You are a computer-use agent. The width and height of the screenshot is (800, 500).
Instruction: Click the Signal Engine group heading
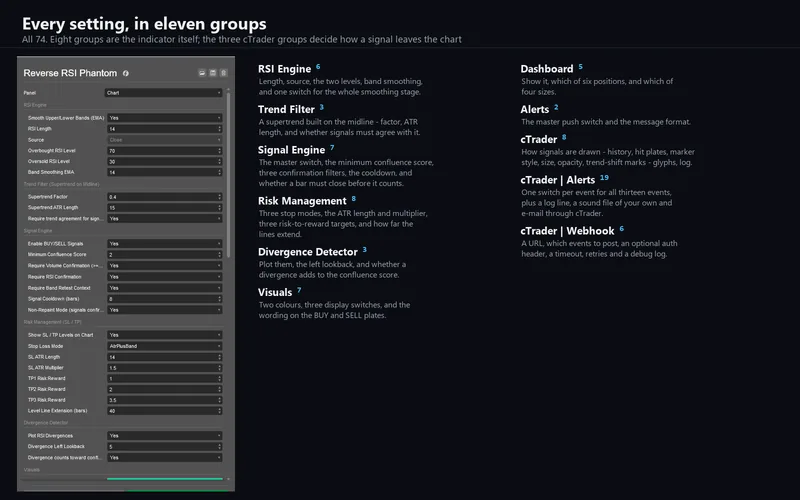pyautogui.click(x=291, y=150)
